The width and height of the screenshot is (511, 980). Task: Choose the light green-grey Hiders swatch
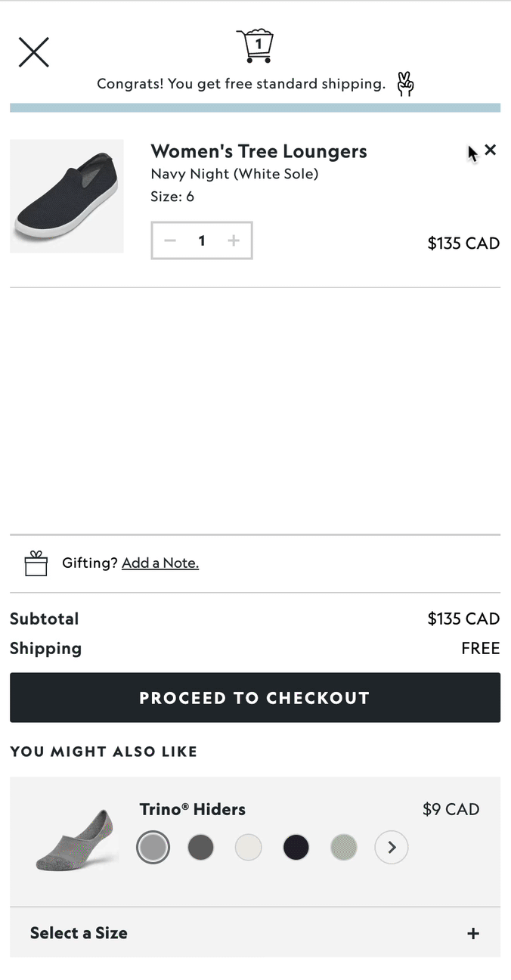click(343, 848)
